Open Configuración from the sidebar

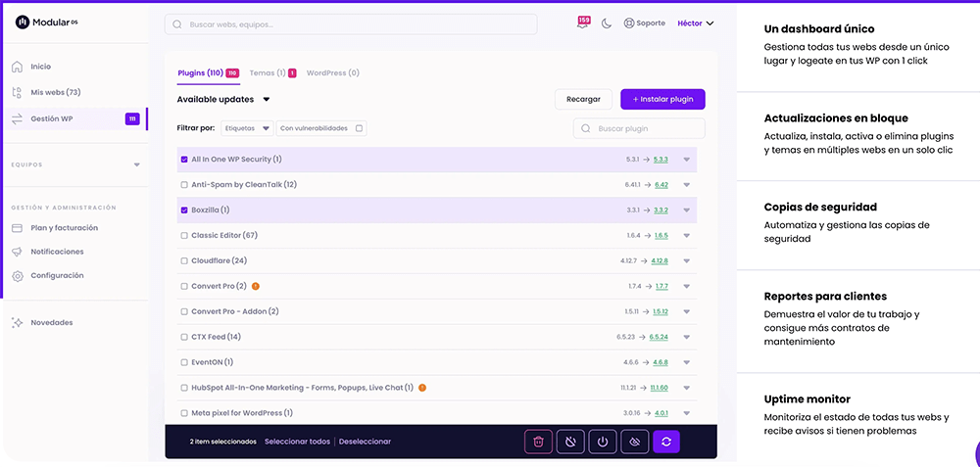(x=57, y=276)
